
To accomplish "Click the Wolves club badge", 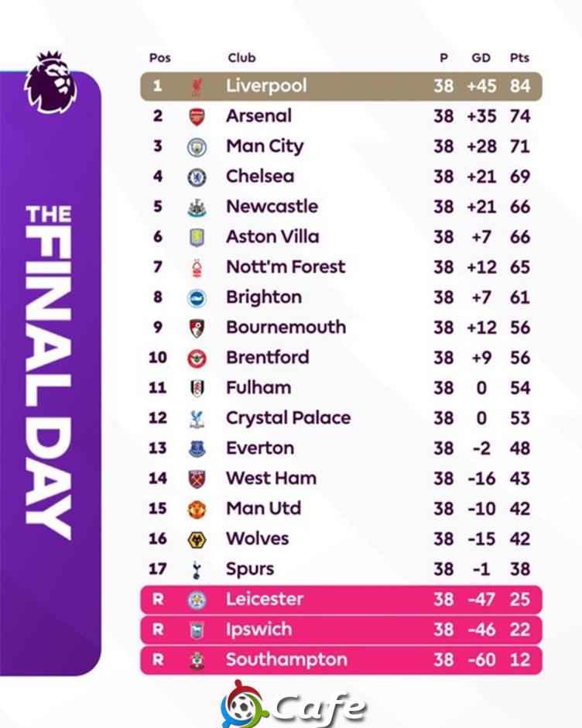I will point(197,540).
